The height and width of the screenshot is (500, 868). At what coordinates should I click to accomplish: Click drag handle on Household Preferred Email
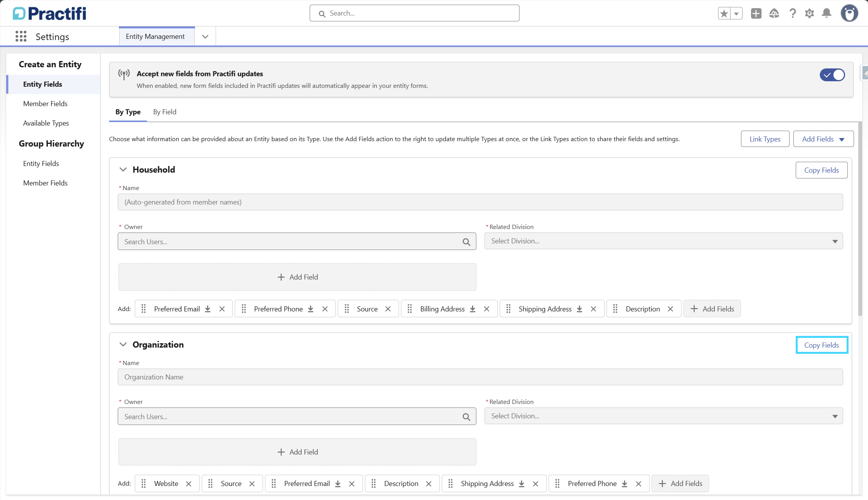[x=144, y=309]
